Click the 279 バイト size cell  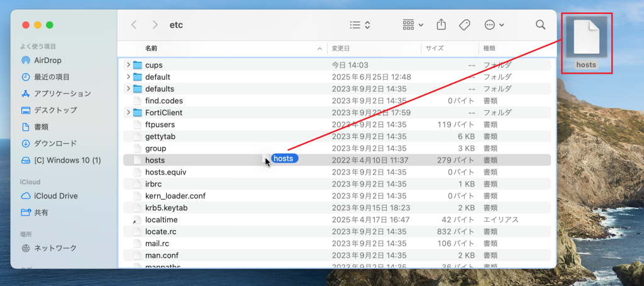click(456, 161)
